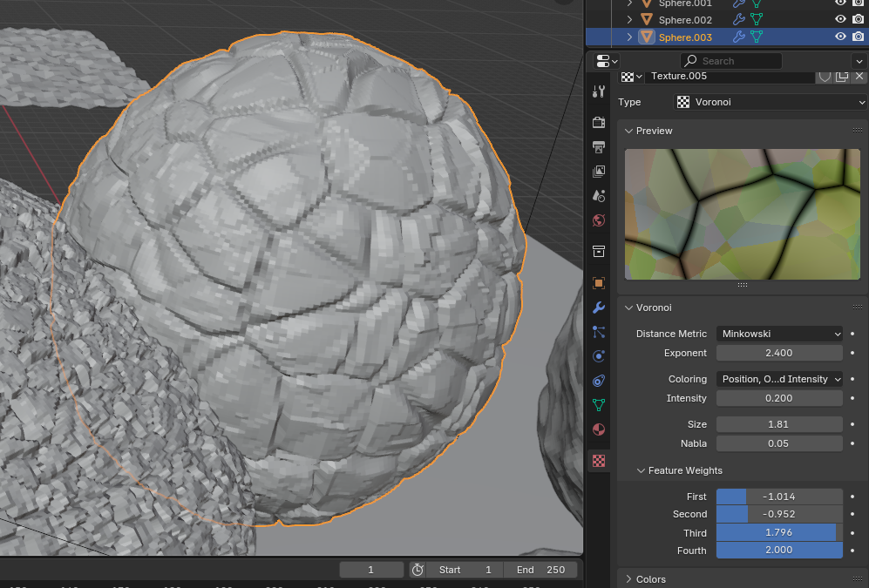Screen dimensions: 869x588
Task: Unlink Texture.005 with the X button
Action: [859, 77]
